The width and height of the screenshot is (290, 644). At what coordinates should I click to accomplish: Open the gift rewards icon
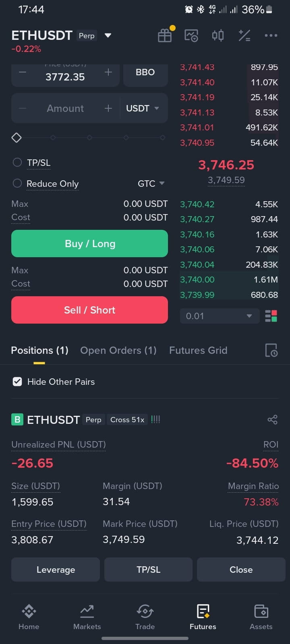click(x=165, y=35)
